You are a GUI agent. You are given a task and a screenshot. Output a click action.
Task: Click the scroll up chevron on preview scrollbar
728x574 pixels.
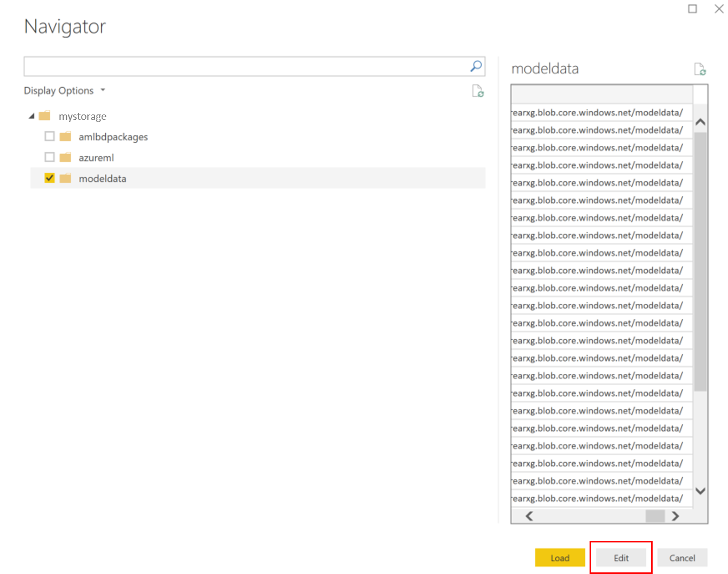pos(700,121)
